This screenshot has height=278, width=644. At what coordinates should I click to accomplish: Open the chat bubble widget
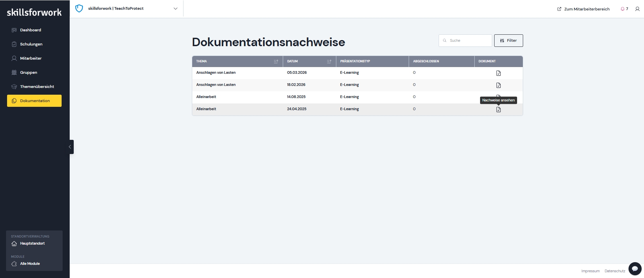635,269
